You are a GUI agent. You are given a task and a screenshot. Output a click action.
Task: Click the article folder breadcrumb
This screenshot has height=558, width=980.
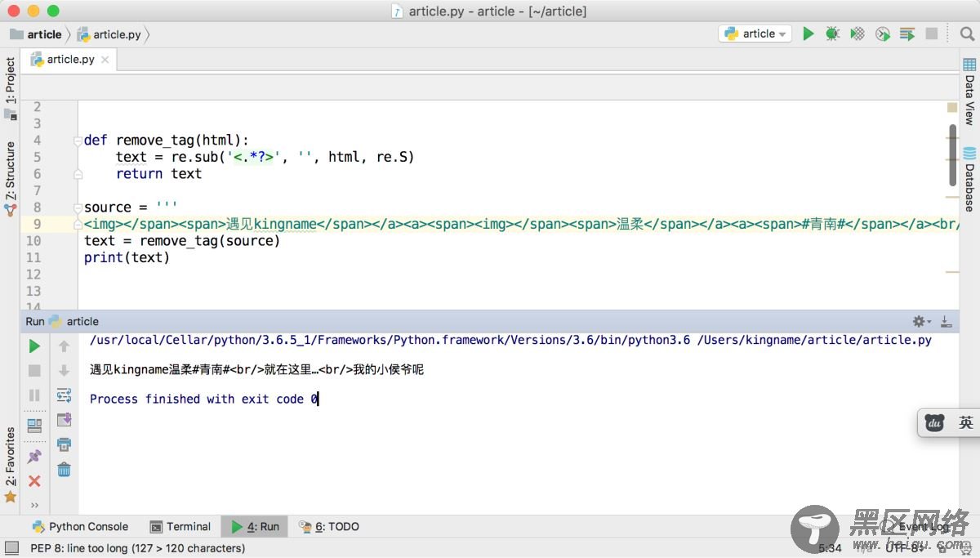pos(36,34)
